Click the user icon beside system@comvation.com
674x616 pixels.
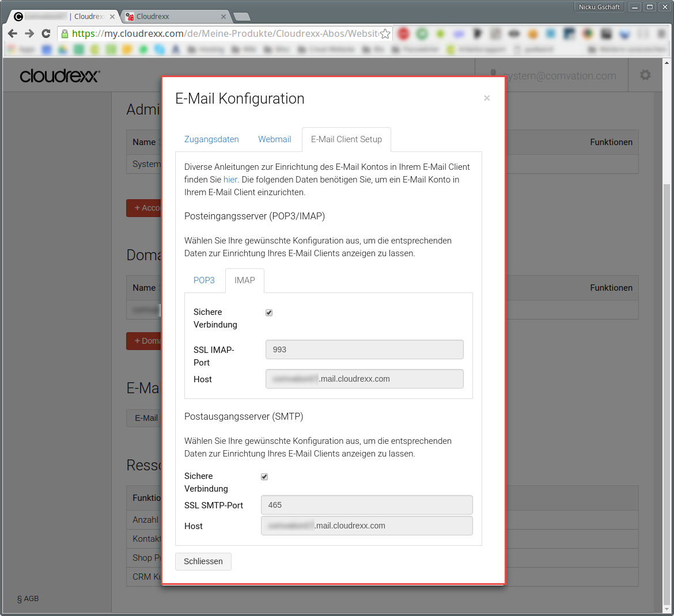(x=493, y=74)
